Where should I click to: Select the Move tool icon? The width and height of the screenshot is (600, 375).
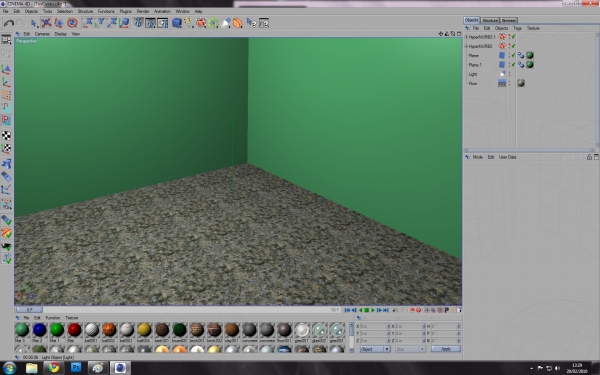click(x=46, y=23)
